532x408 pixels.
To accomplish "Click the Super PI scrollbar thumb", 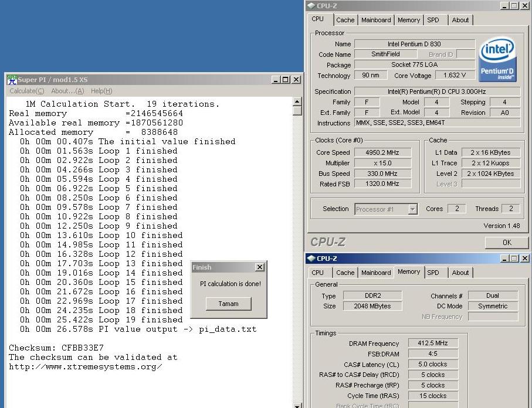I will click(x=297, y=111).
